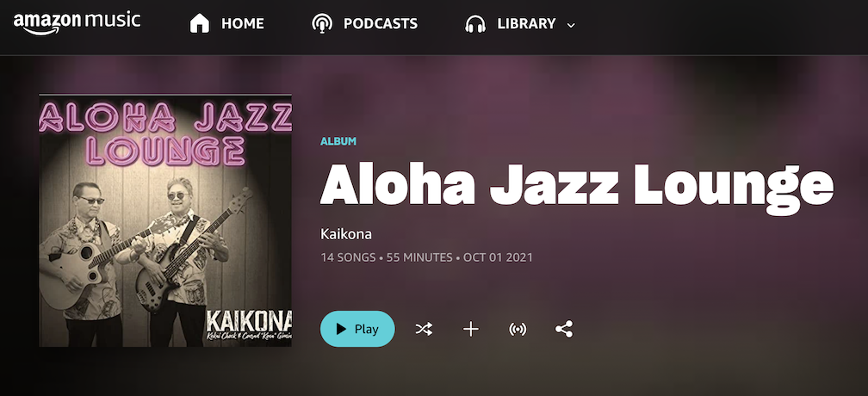The image size is (868, 396).
Task: Add album with the plus icon
Action: 470,330
